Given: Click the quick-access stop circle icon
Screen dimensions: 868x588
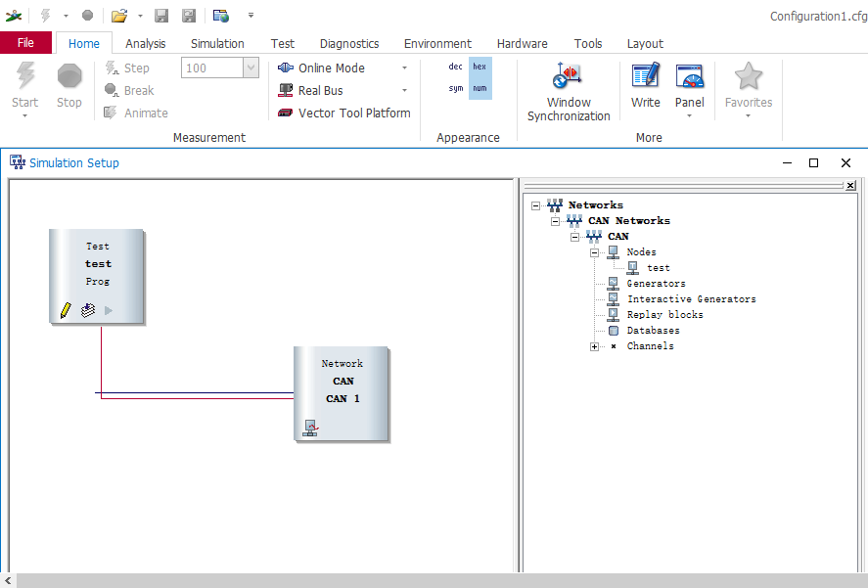Looking at the screenshot, I should [87, 16].
